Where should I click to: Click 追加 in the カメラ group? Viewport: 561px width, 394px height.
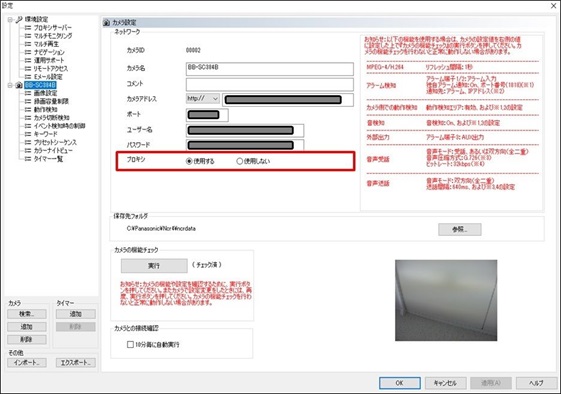pyautogui.click(x=27, y=327)
